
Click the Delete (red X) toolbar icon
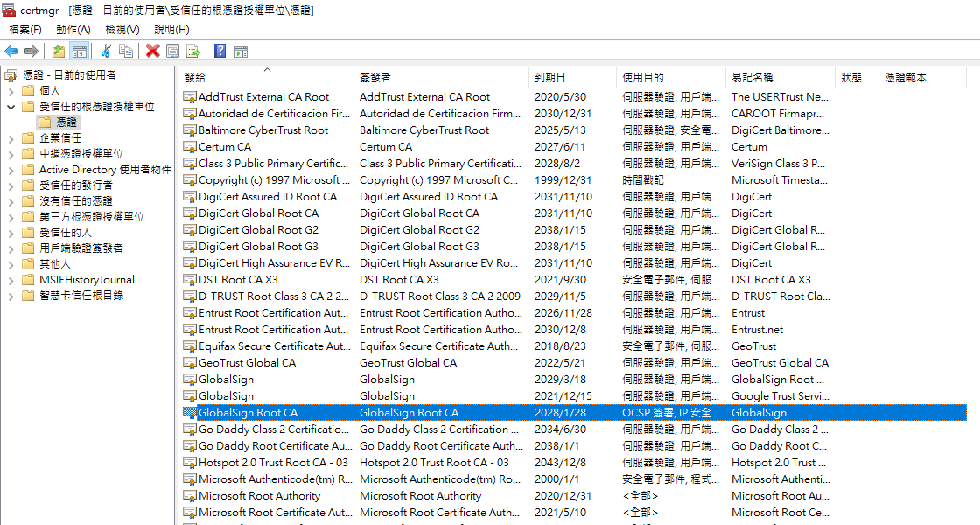pos(152,50)
